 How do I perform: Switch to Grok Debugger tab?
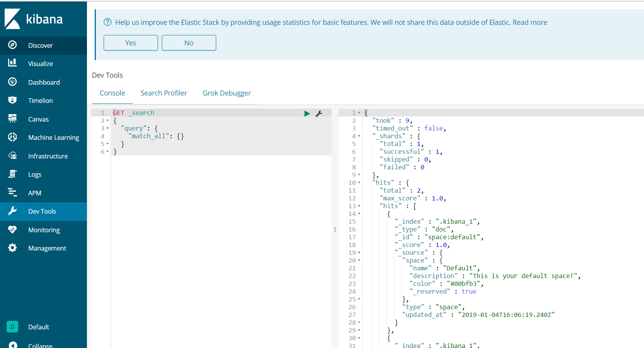[227, 93]
